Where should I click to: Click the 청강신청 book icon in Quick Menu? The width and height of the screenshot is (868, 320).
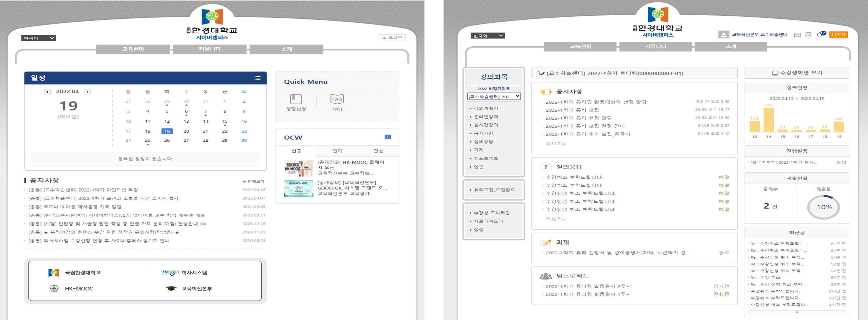[x=296, y=99]
